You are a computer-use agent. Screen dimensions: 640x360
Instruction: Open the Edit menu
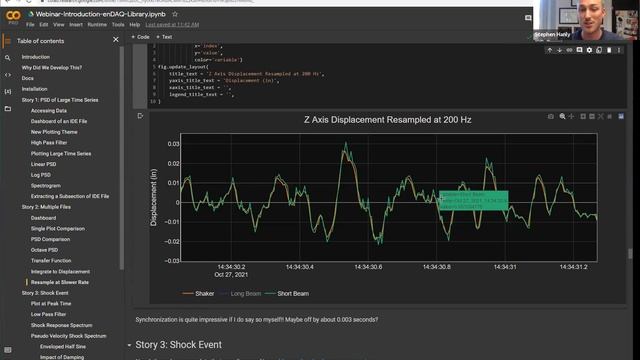[x=44, y=25]
